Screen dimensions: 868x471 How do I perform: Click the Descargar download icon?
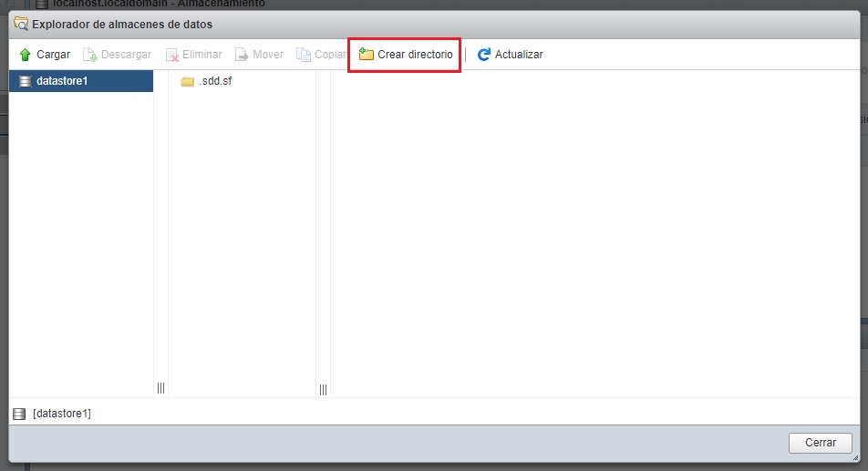[x=89, y=55]
